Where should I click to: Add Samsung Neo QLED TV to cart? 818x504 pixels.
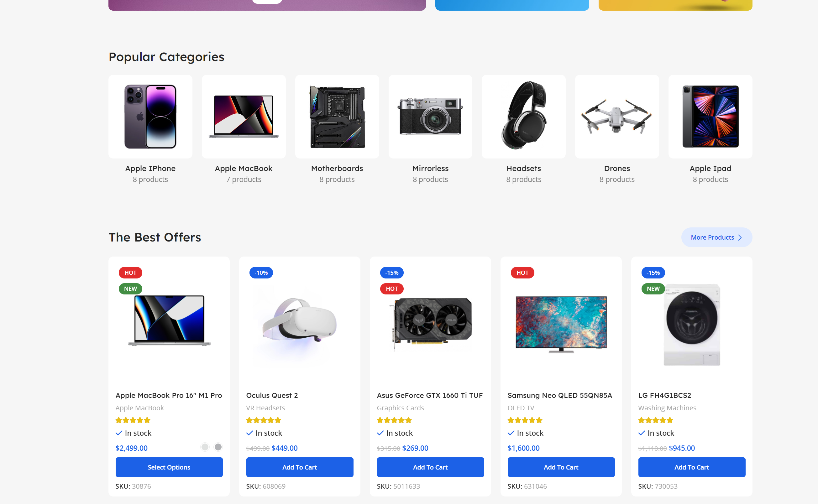(x=561, y=467)
